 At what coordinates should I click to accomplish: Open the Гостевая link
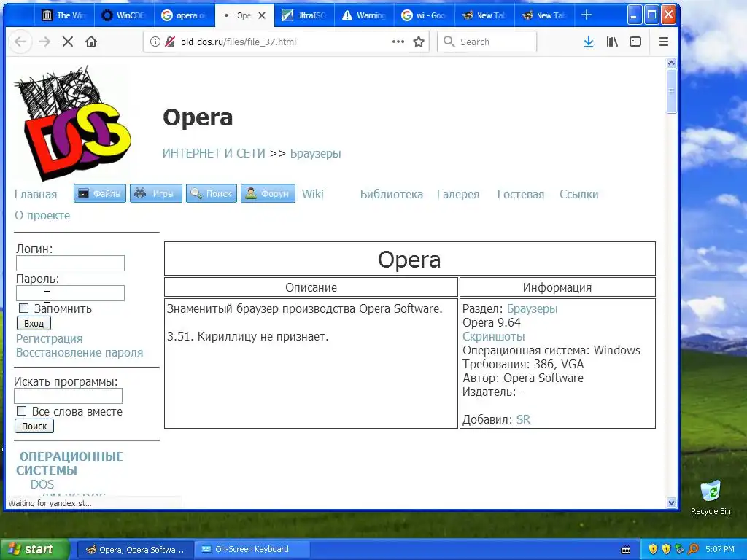tap(521, 194)
